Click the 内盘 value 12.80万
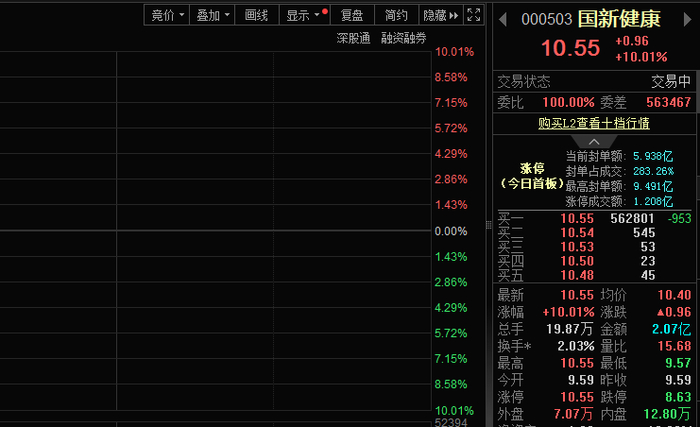The height and width of the screenshot is (427, 700). [667, 414]
